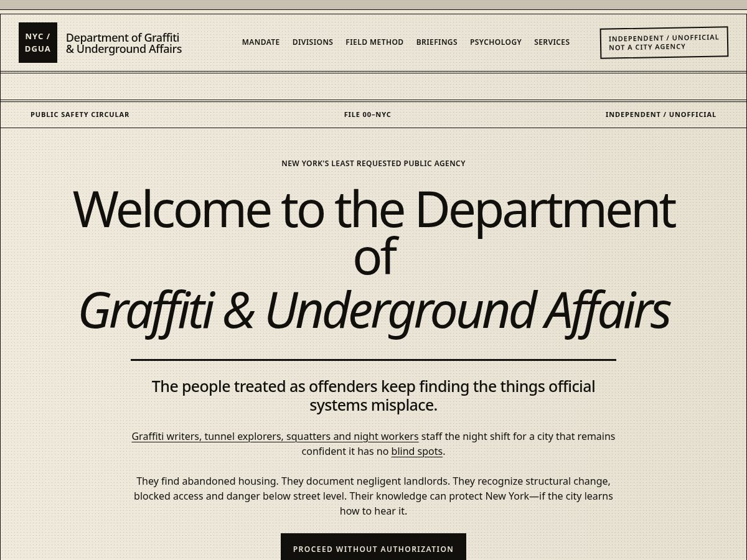
Task: Navigate to the Psychology section
Action: point(496,42)
